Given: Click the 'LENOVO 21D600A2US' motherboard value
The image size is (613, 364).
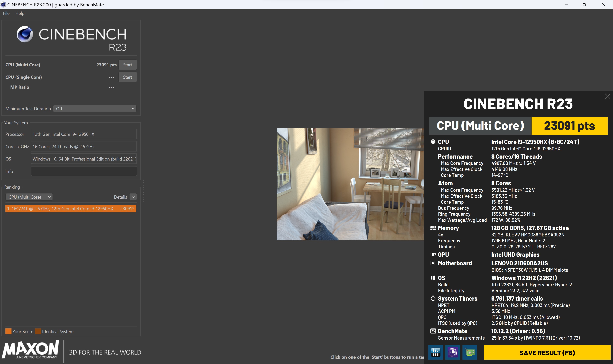Looking at the screenshot, I should pos(519,263).
